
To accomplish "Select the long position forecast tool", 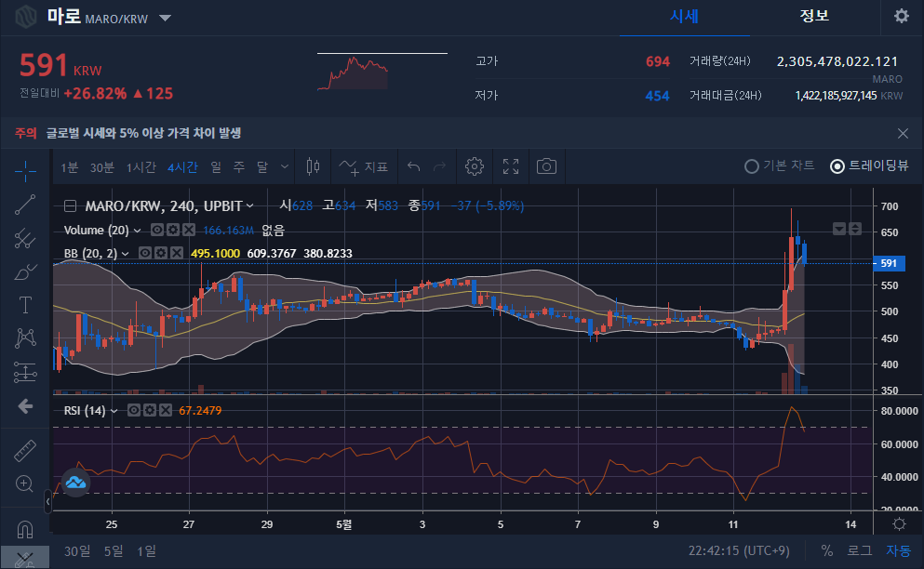I will (25, 372).
